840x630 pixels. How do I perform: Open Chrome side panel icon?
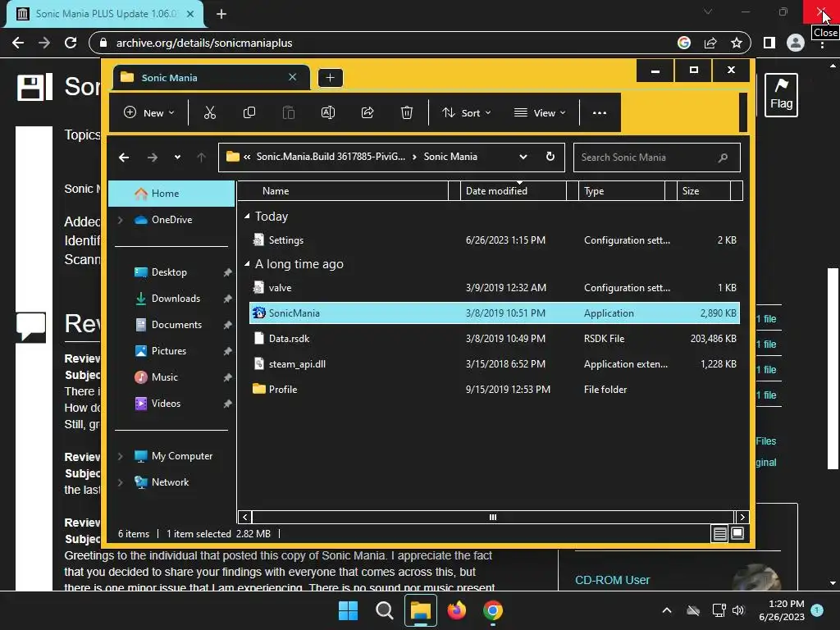tap(769, 43)
